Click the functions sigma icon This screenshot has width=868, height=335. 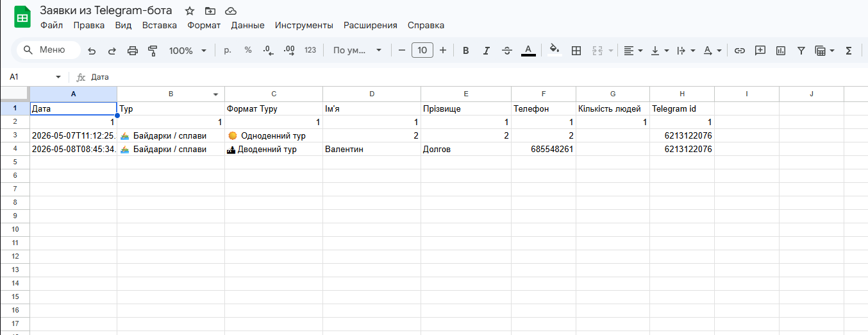849,51
